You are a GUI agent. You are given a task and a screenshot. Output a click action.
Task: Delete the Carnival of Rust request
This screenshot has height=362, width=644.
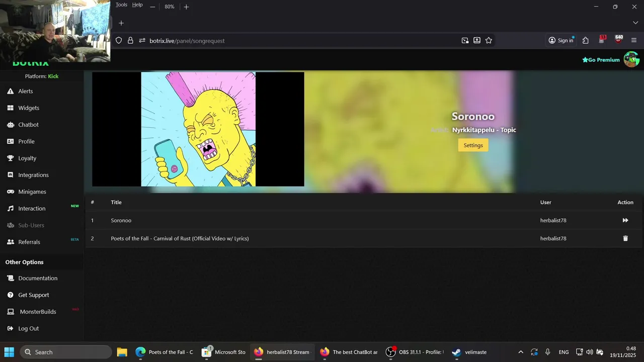click(x=625, y=238)
